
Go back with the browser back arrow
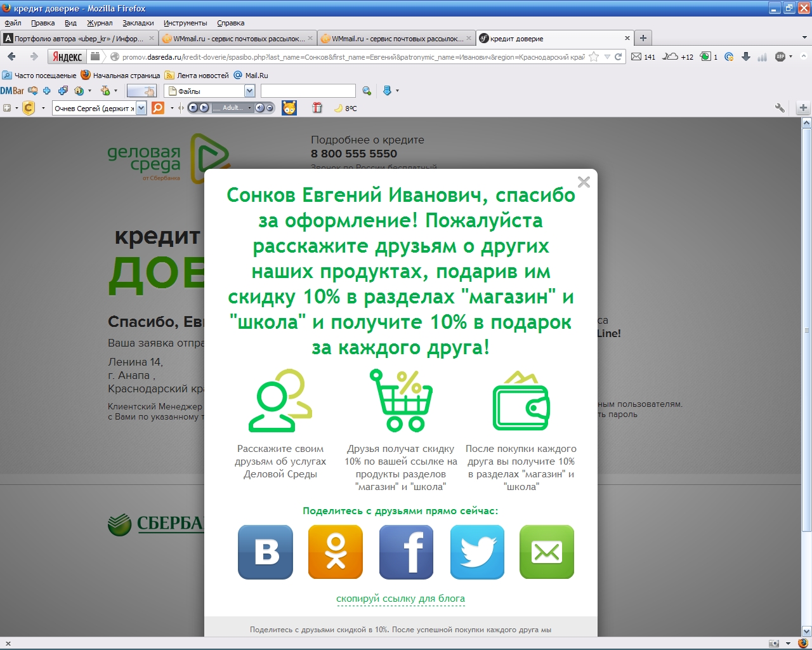pos(11,56)
